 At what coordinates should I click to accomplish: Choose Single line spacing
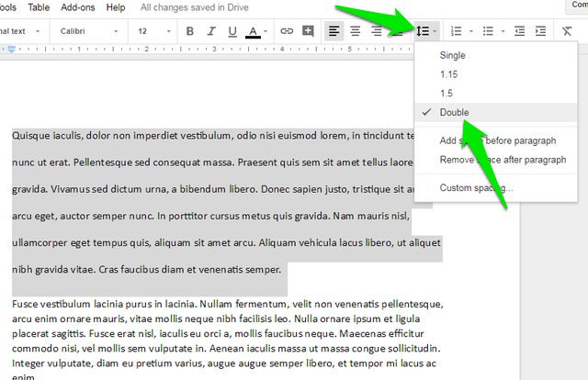[495, 55]
